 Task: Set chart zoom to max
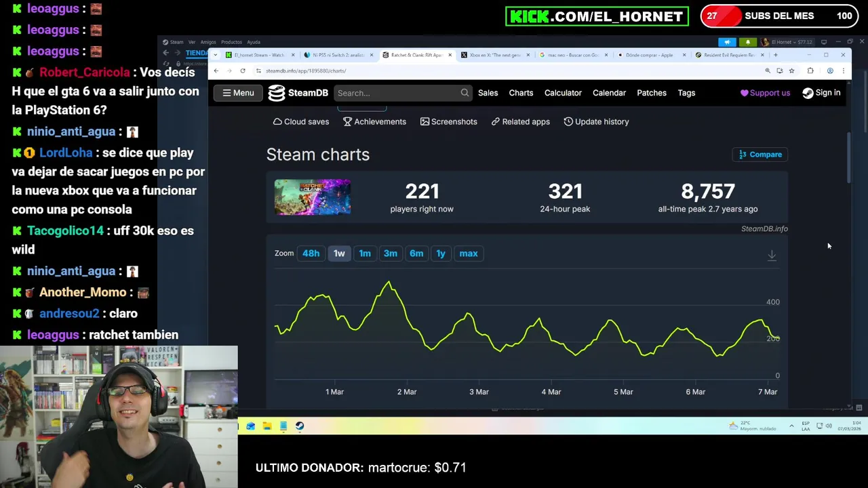coord(469,253)
